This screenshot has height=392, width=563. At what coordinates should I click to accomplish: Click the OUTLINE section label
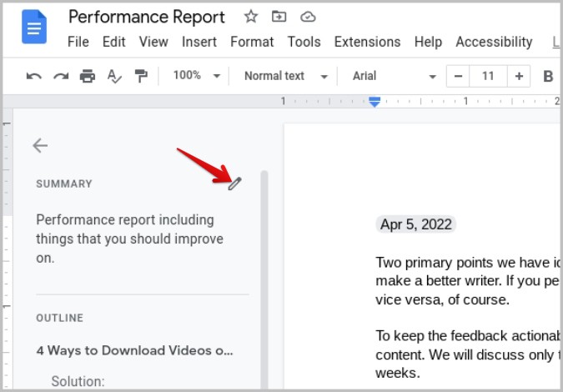[x=59, y=318]
